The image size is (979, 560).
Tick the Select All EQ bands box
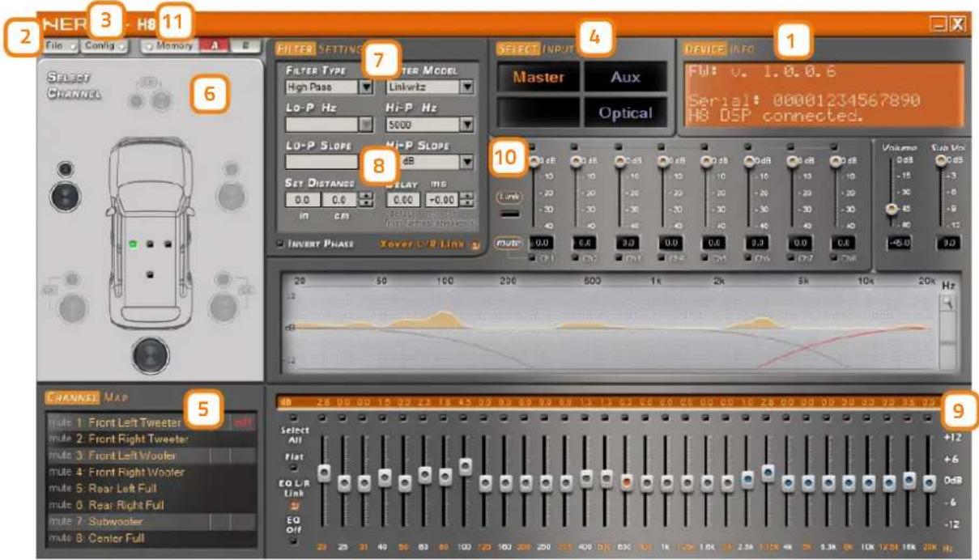tap(292, 418)
